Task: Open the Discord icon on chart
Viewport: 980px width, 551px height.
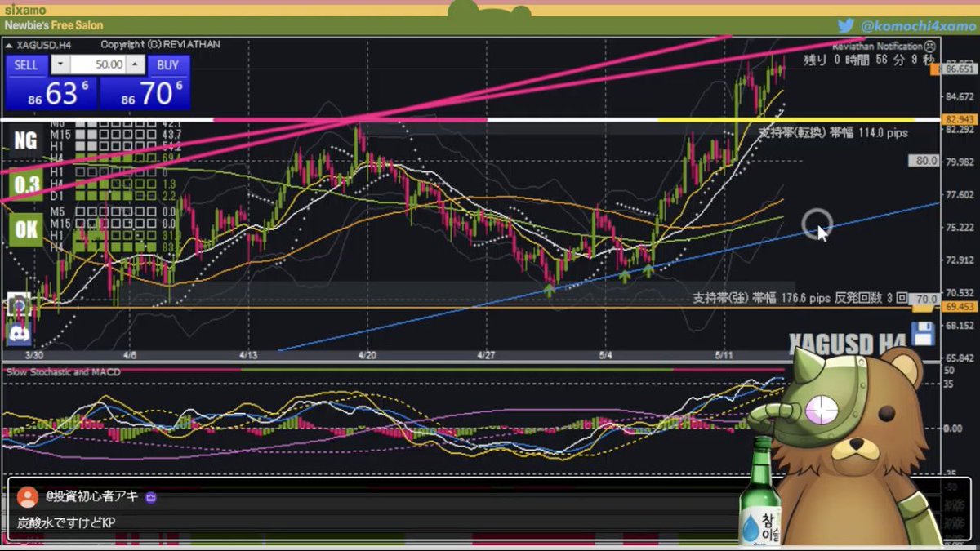Action: pos(19,332)
